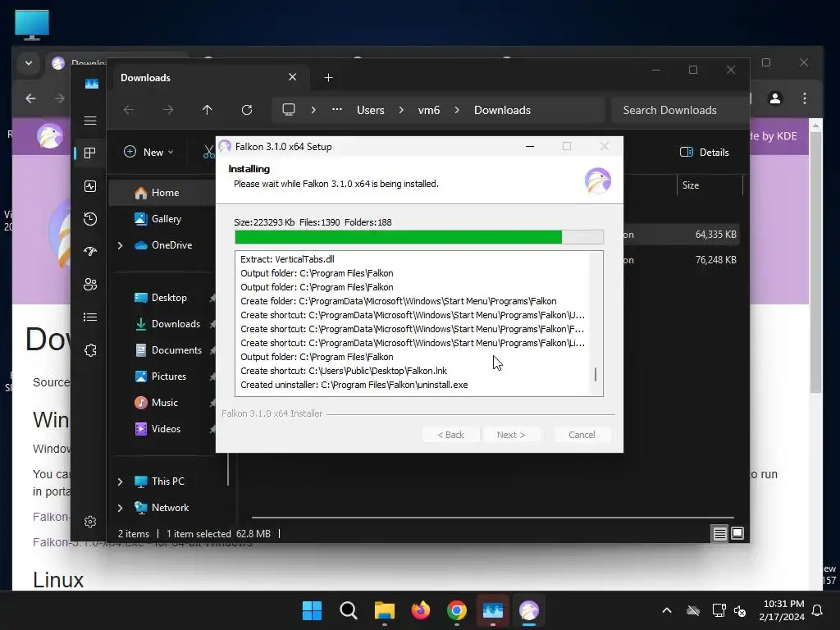The image size is (840, 630).
Task: Open the Falkon installer taskbar icon
Action: click(529, 610)
